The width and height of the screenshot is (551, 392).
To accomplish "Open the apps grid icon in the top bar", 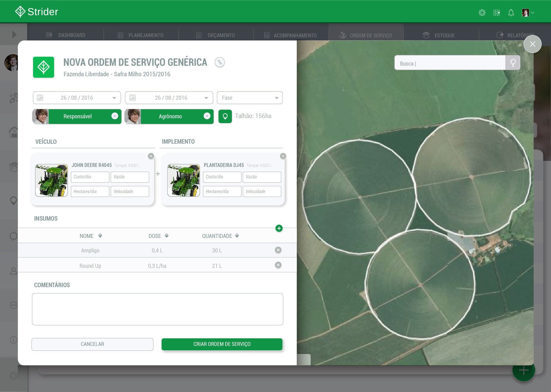I will point(496,13).
